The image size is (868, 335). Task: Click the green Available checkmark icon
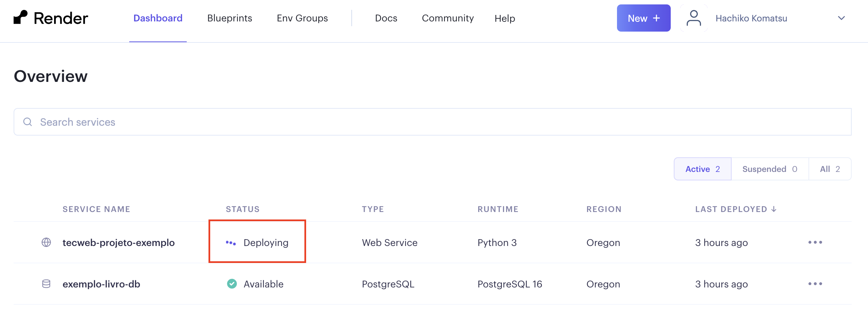(x=232, y=284)
